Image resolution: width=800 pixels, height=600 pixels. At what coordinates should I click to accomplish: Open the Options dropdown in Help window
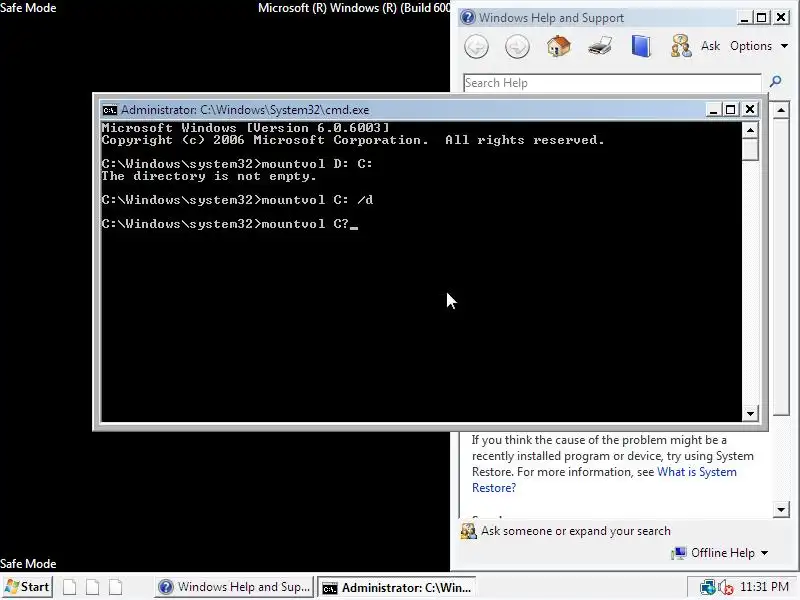pyautogui.click(x=759, y=46)
